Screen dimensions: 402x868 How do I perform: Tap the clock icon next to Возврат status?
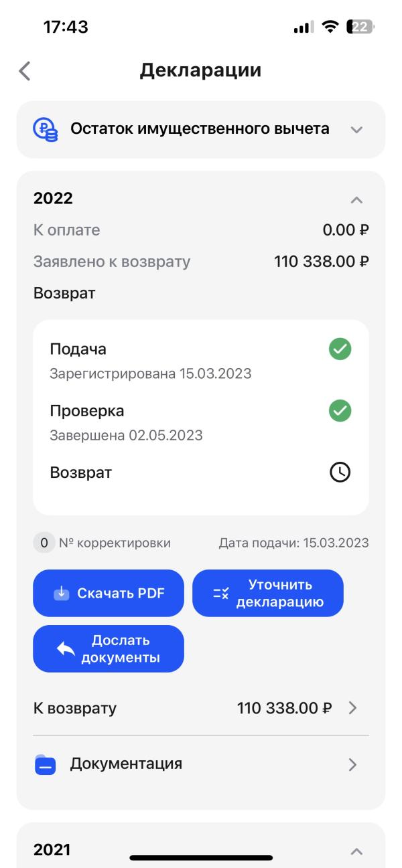tap(340, 472)
